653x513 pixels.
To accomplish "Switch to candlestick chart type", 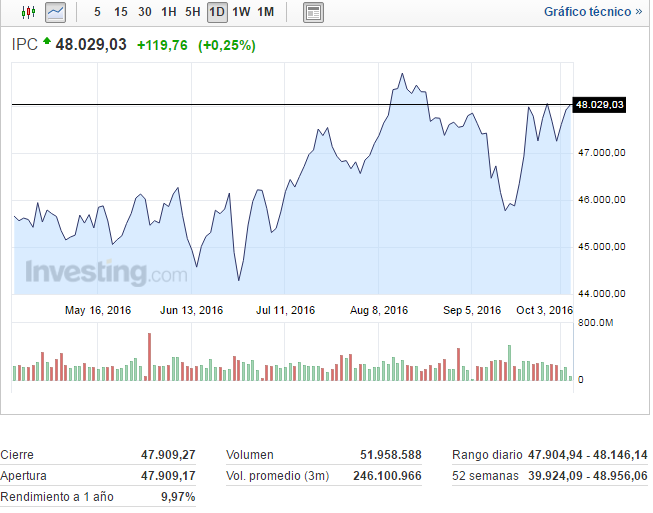I will click(28, 12).
